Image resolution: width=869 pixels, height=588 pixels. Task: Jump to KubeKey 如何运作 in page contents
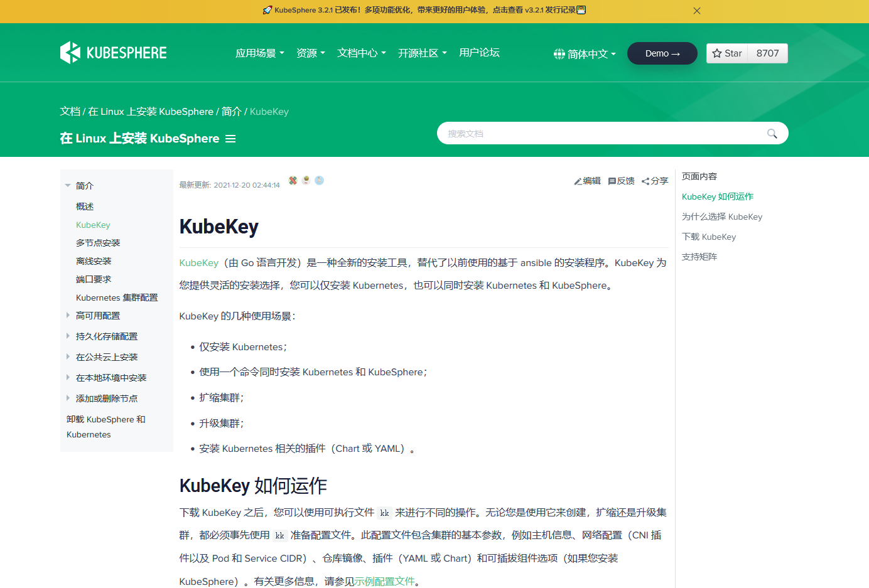coord(718,196)
